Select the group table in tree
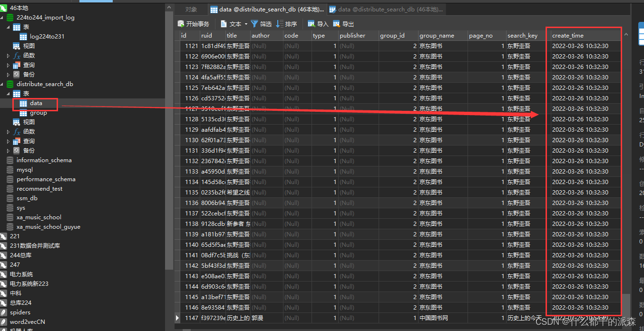 (33, 112)
